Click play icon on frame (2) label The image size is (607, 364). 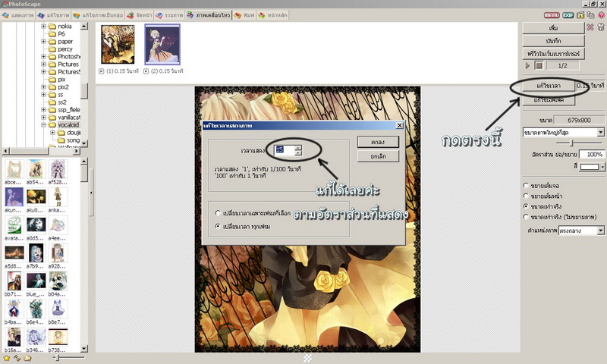point(146,71)
